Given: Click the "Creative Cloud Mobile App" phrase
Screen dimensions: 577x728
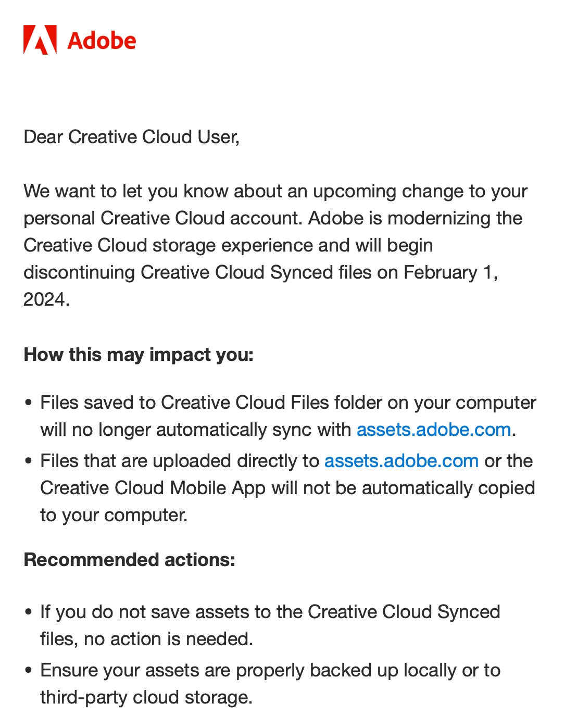Looking at the screenshot, I should tap(153, 488).
